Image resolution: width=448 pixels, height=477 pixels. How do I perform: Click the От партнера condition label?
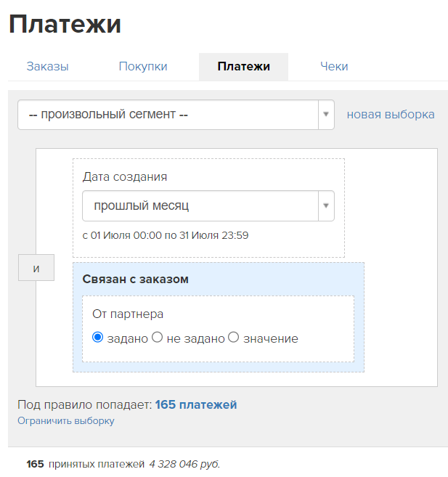[x=128, y=314]
